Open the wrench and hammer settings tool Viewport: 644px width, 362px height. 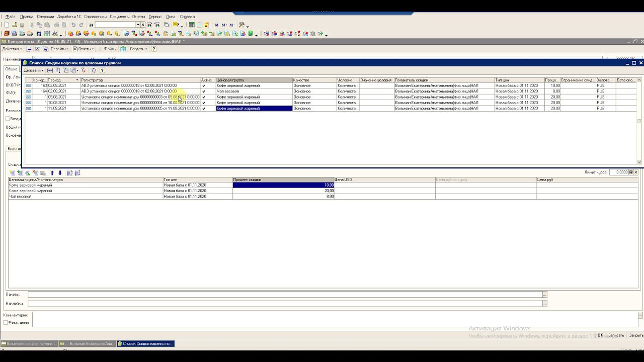(242, 25)
